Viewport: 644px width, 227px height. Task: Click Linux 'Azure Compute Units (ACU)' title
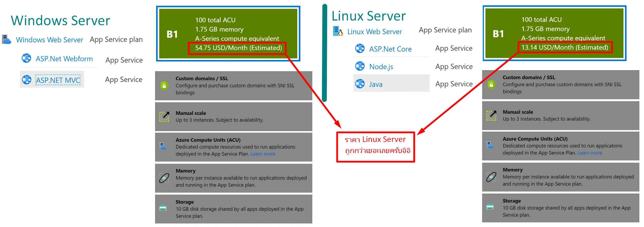[x=535, y=139]
